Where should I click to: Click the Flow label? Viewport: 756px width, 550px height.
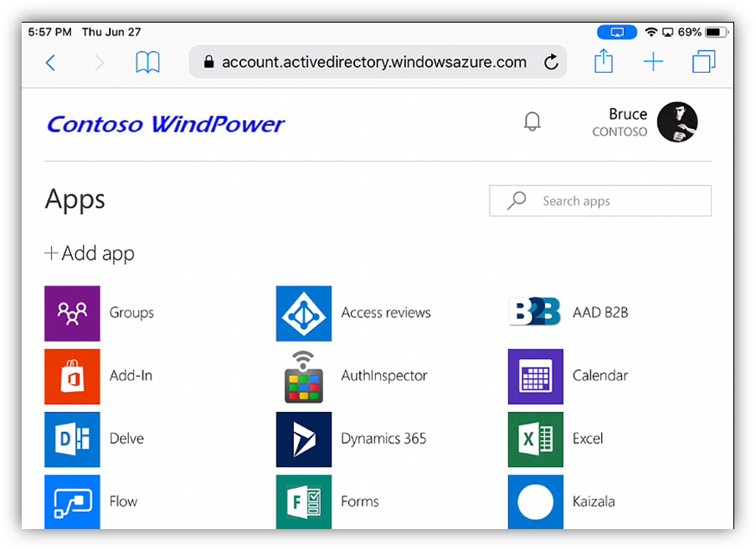[123, 501]
